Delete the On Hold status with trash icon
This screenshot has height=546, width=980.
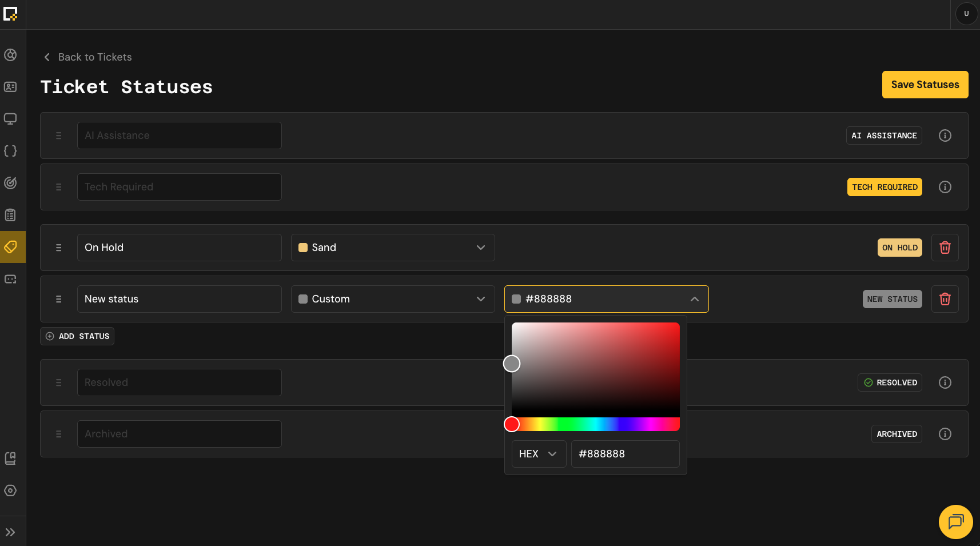[x=945, y=248]
